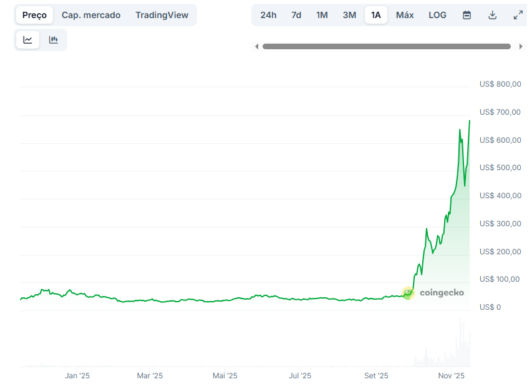Open the Preço tab

tap(34, 15)
